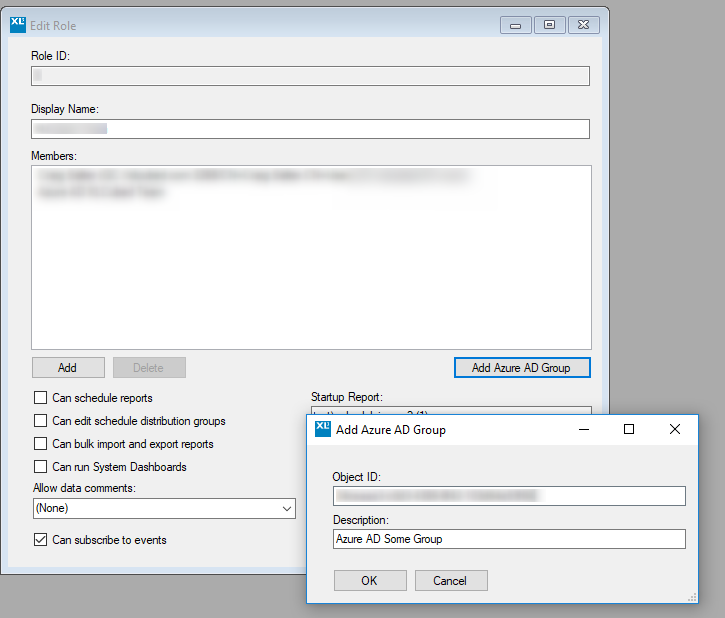Enable Can run System Dashboards option
725x618 pixels.
41,467
